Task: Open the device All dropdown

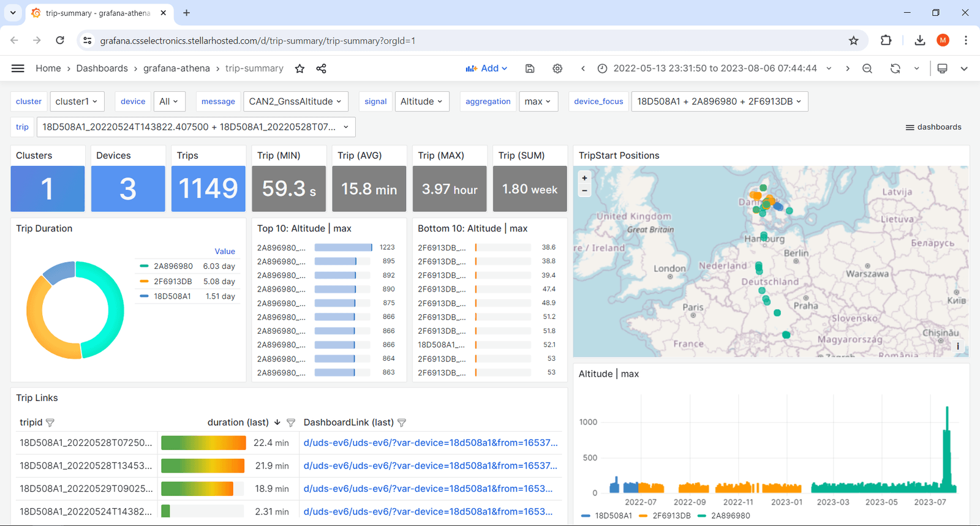Action: click(168, 102)
